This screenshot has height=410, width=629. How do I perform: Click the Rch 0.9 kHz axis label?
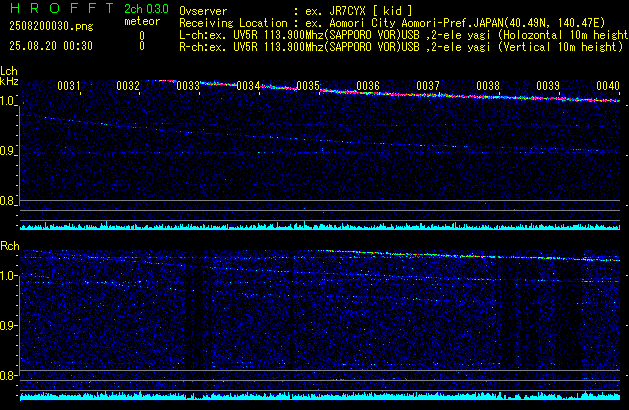(x=7, y=325)
